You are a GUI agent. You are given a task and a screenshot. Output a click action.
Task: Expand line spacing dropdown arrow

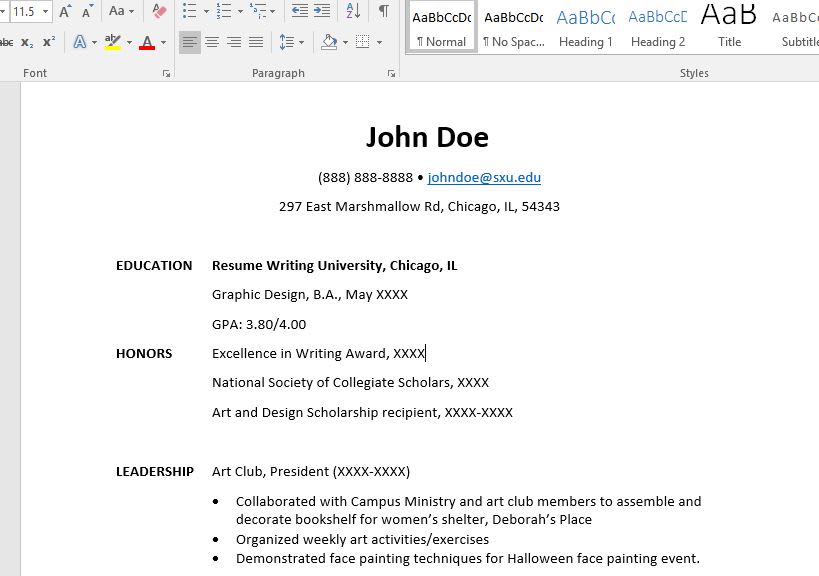click(x=301, y=42)
